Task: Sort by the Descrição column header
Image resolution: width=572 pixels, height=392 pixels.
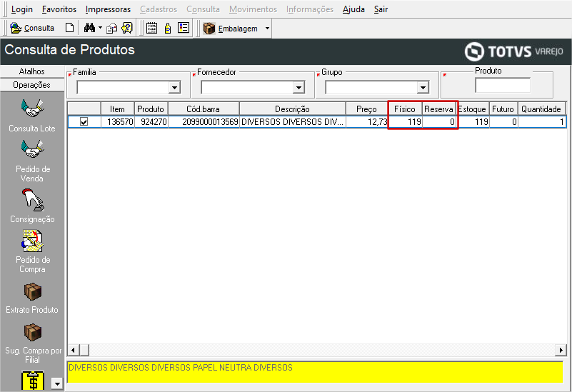Action: 292,109
